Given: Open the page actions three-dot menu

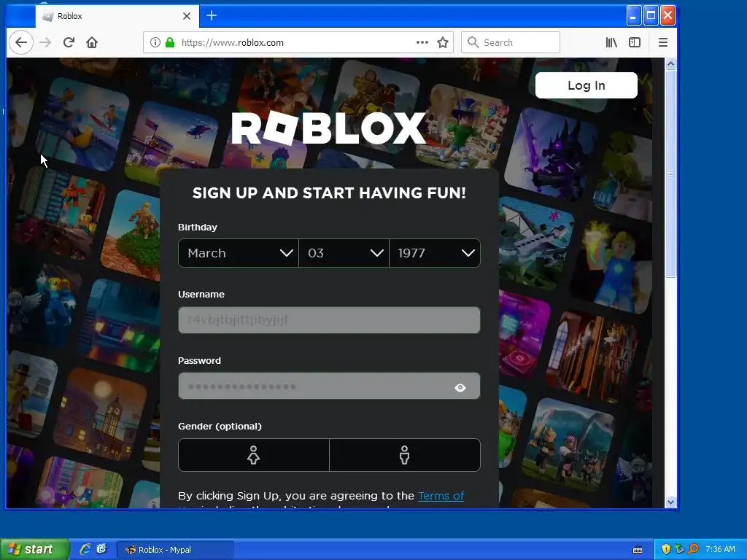Looking at the screenshot, I should tap(422, 42).
